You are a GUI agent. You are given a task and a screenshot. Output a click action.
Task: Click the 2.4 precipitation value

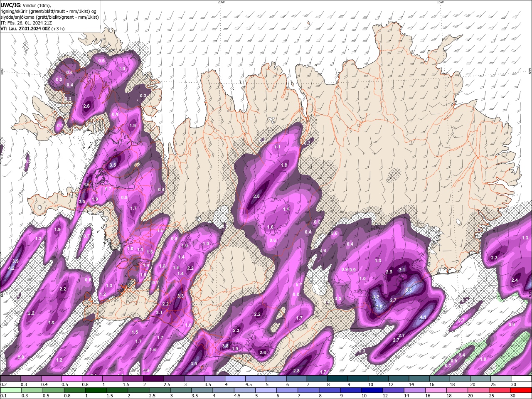coord(515,281)
